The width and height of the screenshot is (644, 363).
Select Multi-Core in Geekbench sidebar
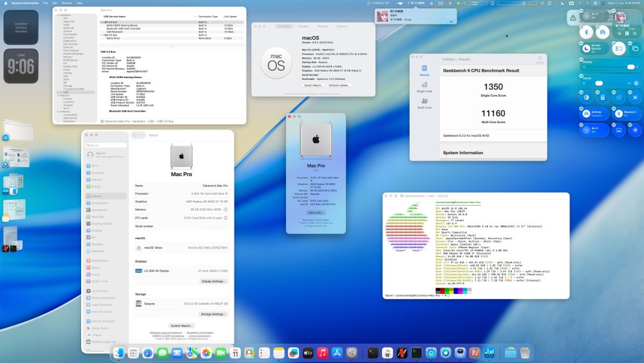(424, 103)
